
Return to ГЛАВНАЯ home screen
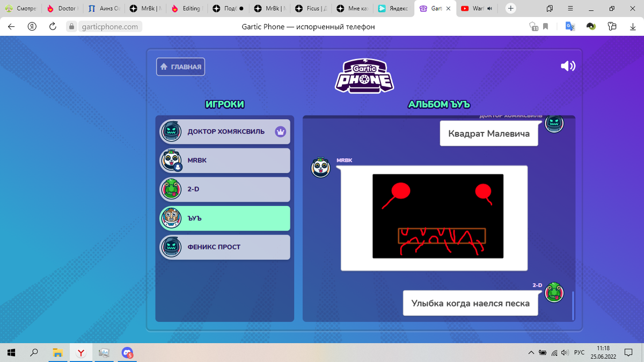tap(181, 67)
